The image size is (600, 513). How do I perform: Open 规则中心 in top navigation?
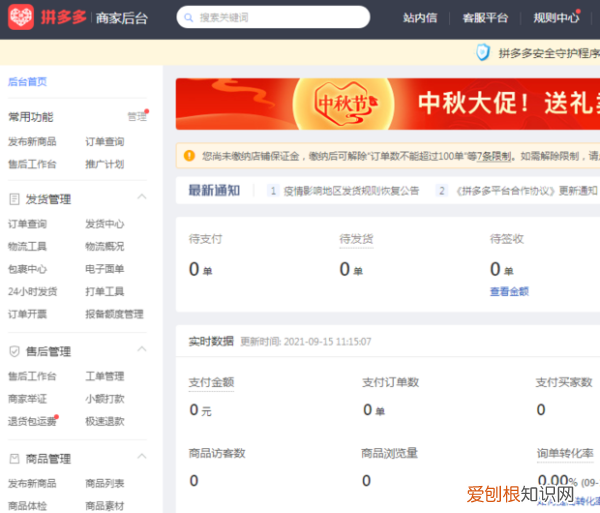point(556,18)
